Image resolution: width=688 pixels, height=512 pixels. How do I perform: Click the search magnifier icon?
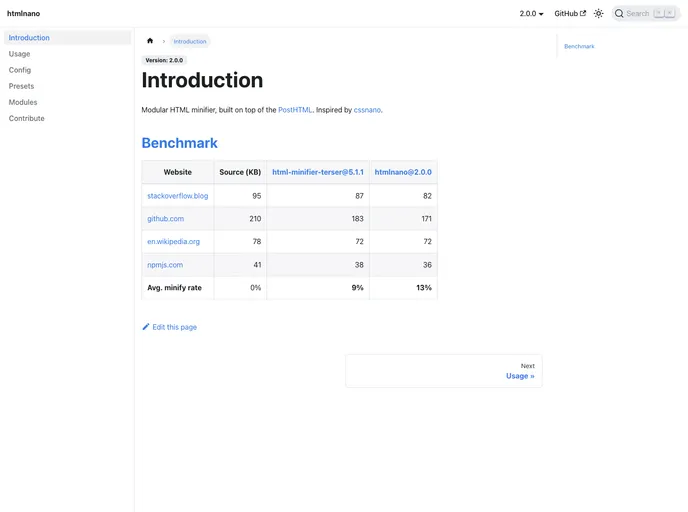[x=619, y=14]
